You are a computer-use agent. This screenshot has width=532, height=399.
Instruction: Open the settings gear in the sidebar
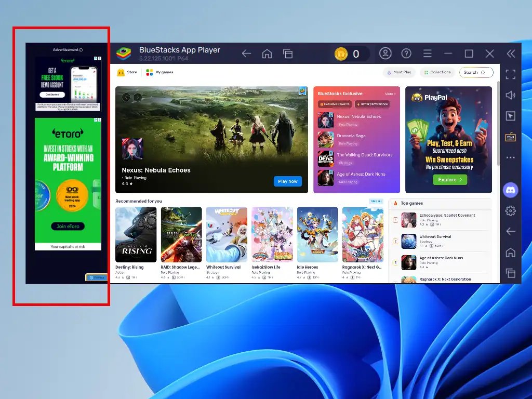[510, 210]
